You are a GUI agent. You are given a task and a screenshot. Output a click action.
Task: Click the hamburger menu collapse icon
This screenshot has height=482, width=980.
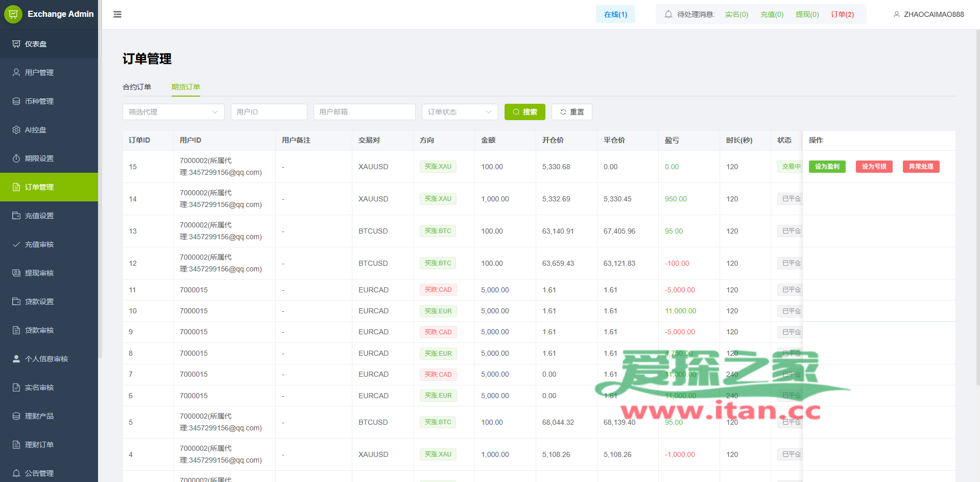click(x=117, y=14)
